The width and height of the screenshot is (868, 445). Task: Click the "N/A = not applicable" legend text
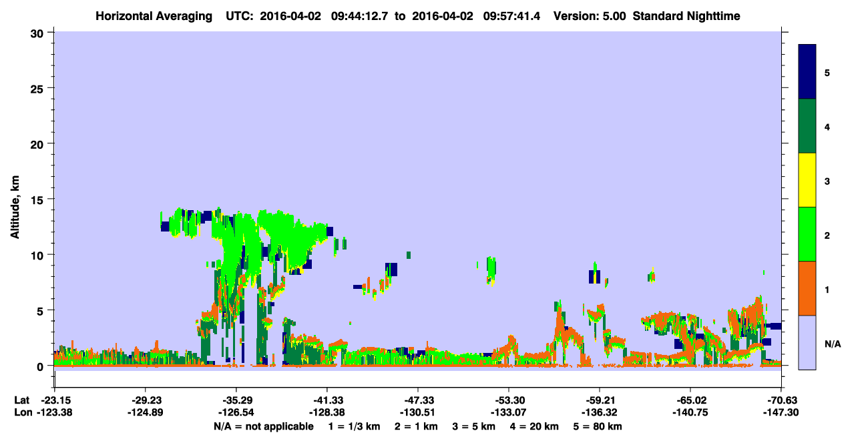pyautogui.click(x=263, y=426)
